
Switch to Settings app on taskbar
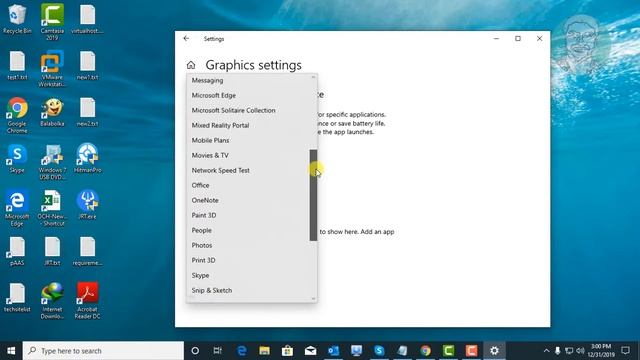coord(494,351)
